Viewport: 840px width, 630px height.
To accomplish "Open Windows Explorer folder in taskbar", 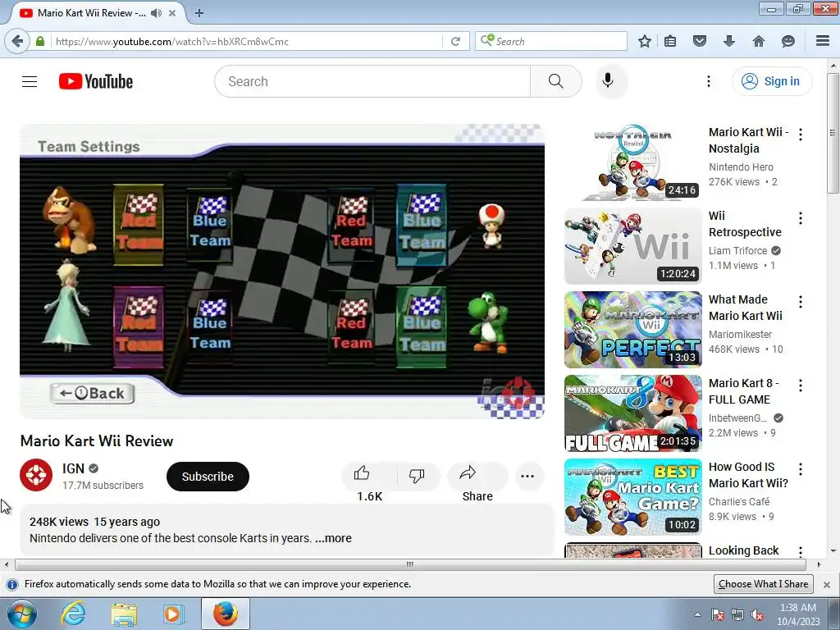I will click(x=124, y=614).
